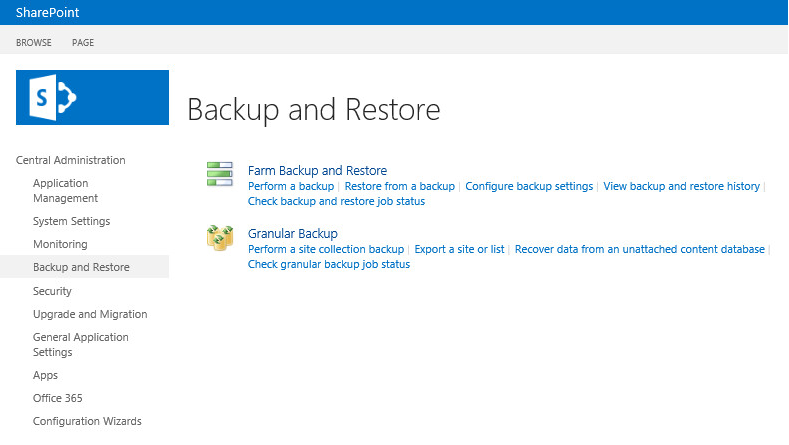The width and height of the screenshot is (789, 445).
Task: Open Farm Backup and Restore heading link
Action: 317,171
